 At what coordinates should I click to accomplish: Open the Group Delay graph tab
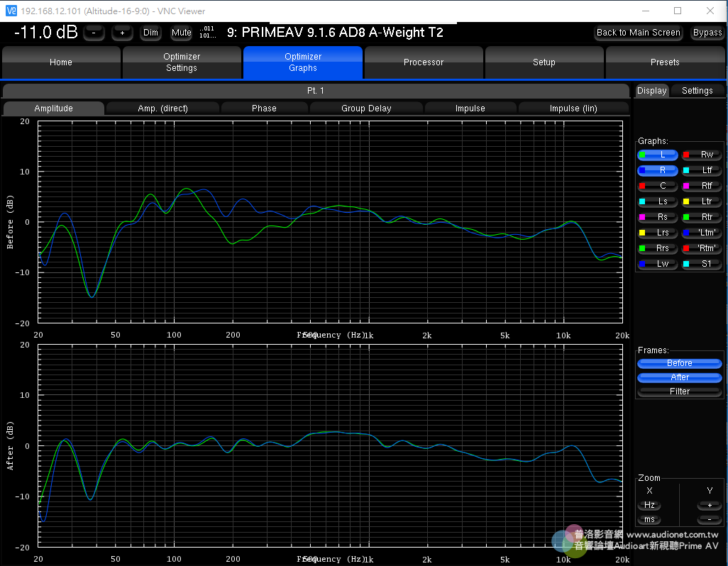(x=366, y=109)
